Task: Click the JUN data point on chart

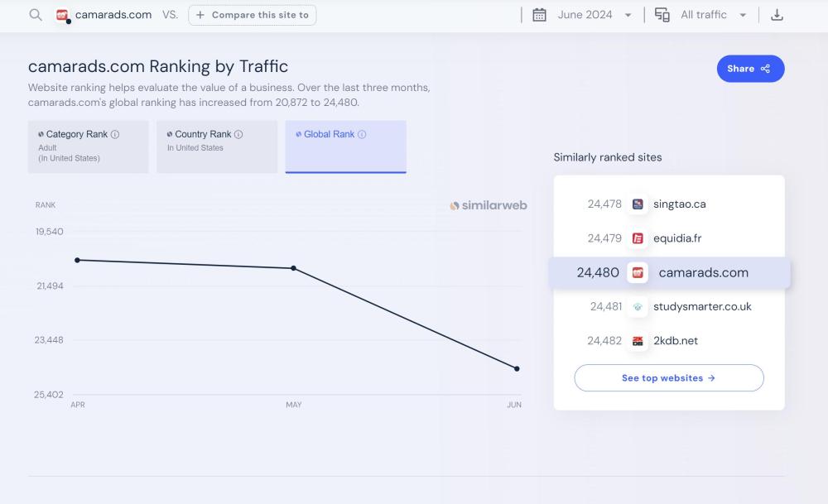Action: tap(517, 369)
